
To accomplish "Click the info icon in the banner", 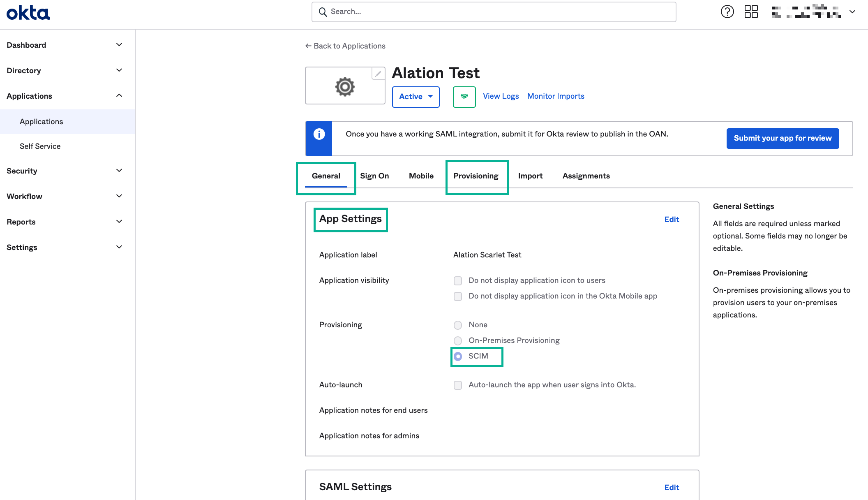I will coord(319,134).
